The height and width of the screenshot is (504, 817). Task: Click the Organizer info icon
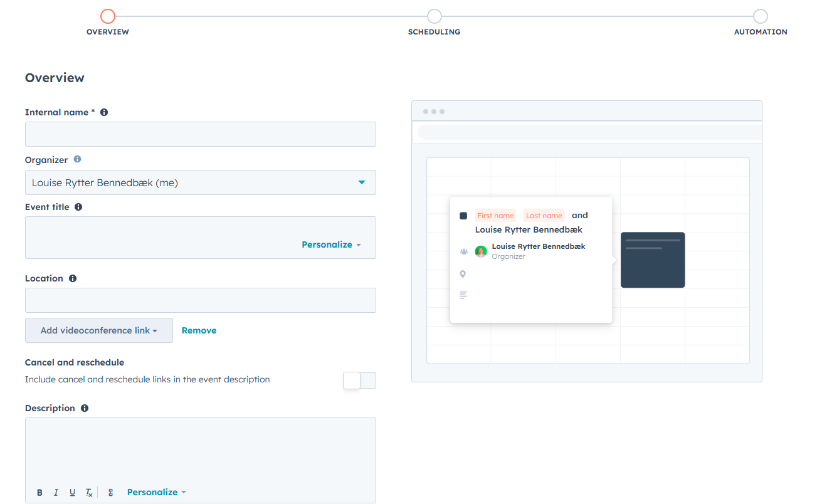(78, 159)
